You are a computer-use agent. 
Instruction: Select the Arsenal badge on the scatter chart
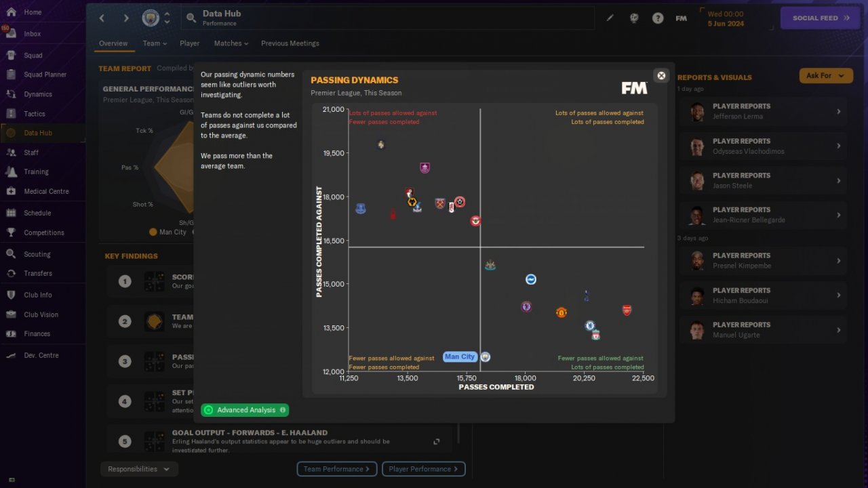point(627,310)
